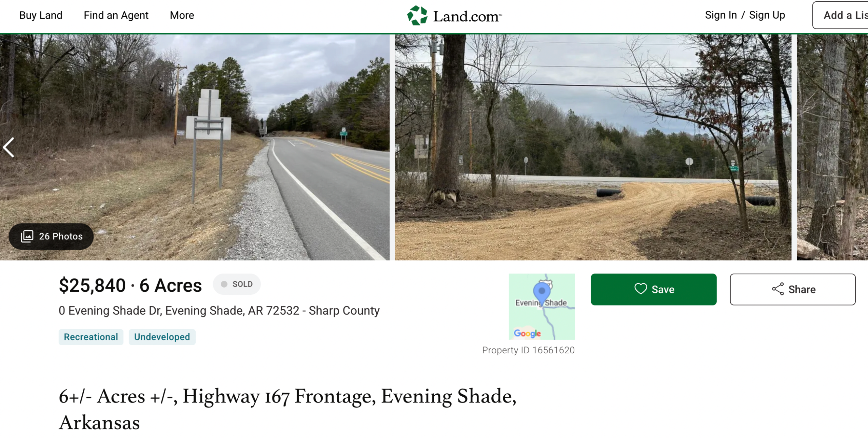868x438 pixels.
Task: Open the 26 Photos gallery
Action: (x=51, y=236)
